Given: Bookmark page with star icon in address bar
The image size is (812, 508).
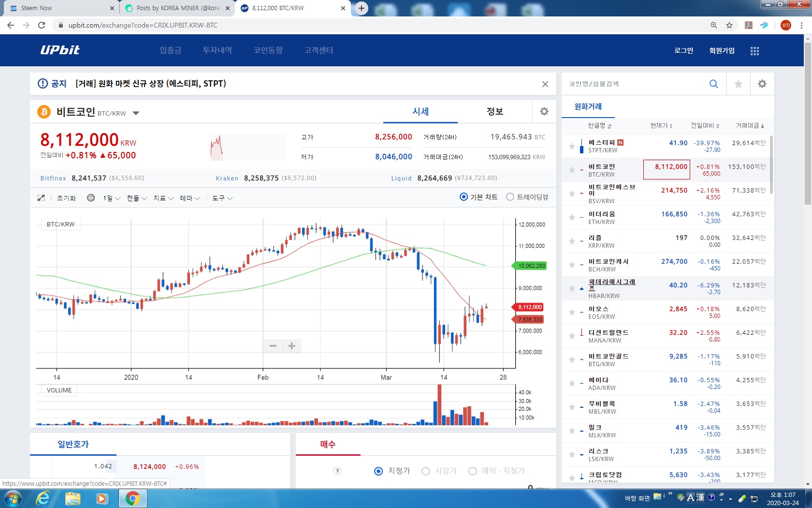Looking at the screenshot, I should coord(729,25).
